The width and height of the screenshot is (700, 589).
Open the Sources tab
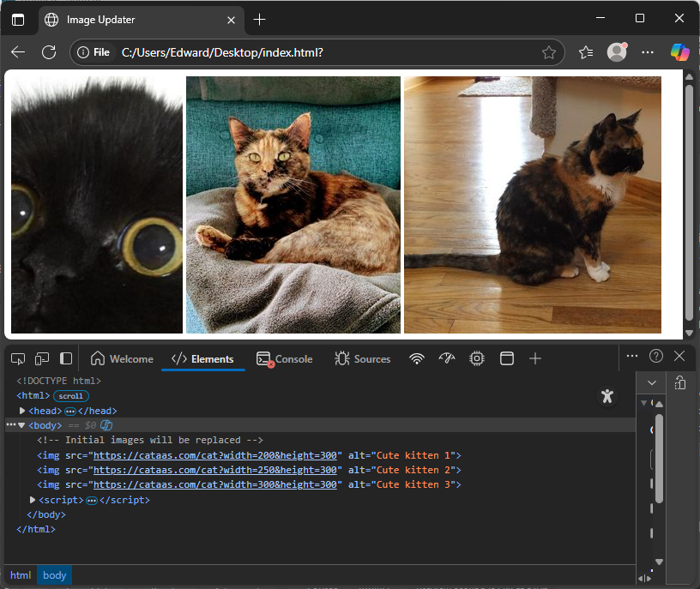point(363,358)
